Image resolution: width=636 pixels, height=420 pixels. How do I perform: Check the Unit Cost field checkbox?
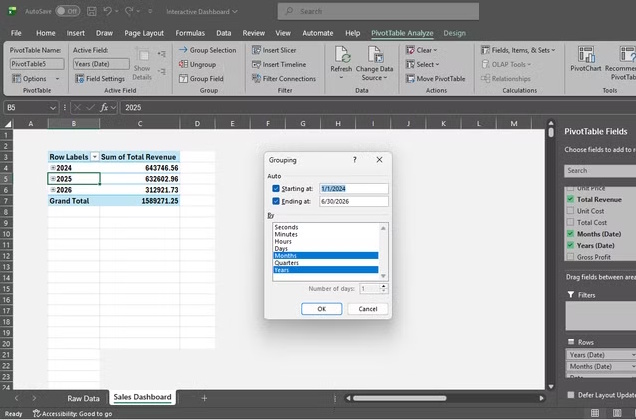pyautogui.click(x=570, y=211)
